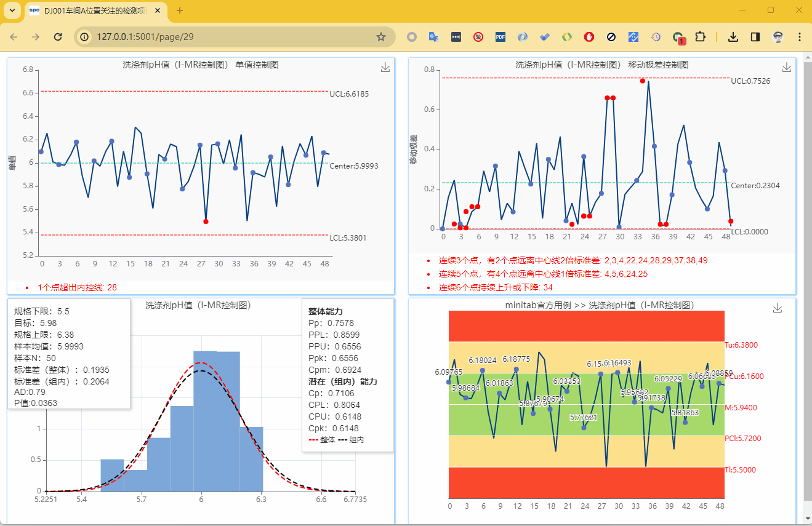812x526 pixels.
Task: Click the 1个点超出内控线: 28 alert text
Action: (x=77, y=287)
